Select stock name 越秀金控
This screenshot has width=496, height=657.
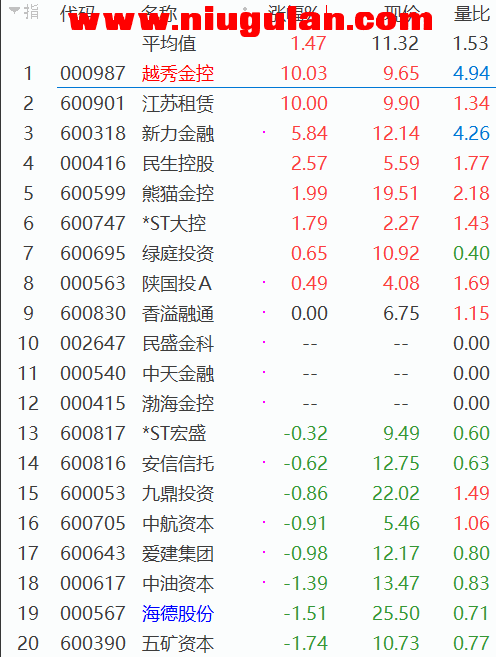(178, 73)
